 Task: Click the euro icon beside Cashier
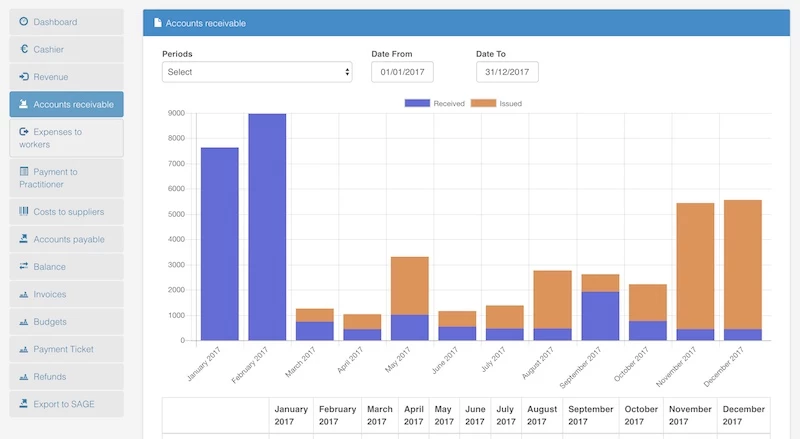tap(24, 49)
